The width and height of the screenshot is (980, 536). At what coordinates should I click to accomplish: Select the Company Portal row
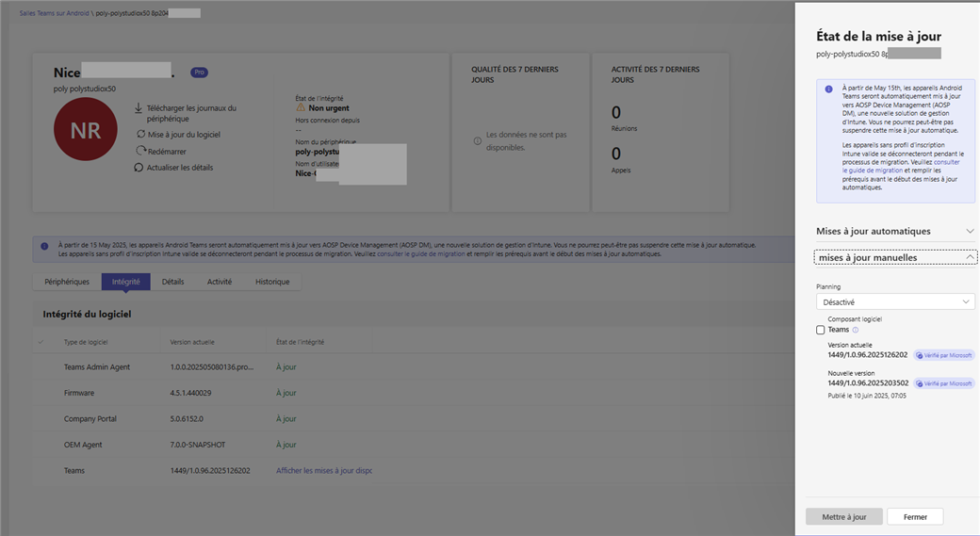[413, 418]
